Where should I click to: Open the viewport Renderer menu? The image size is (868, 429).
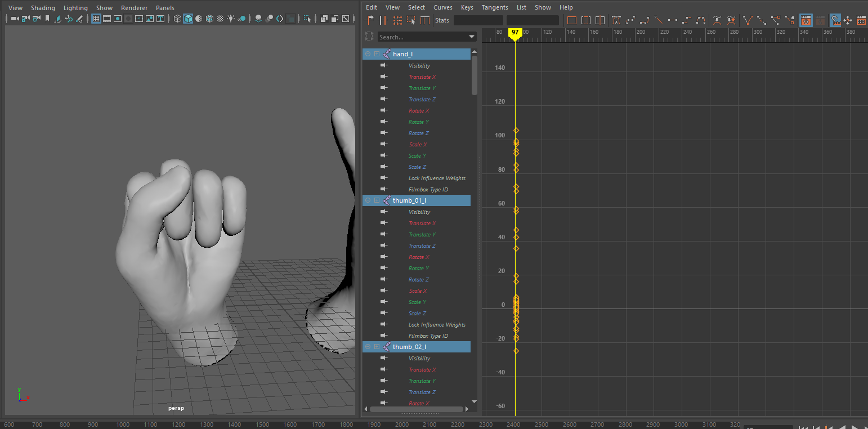134,8
